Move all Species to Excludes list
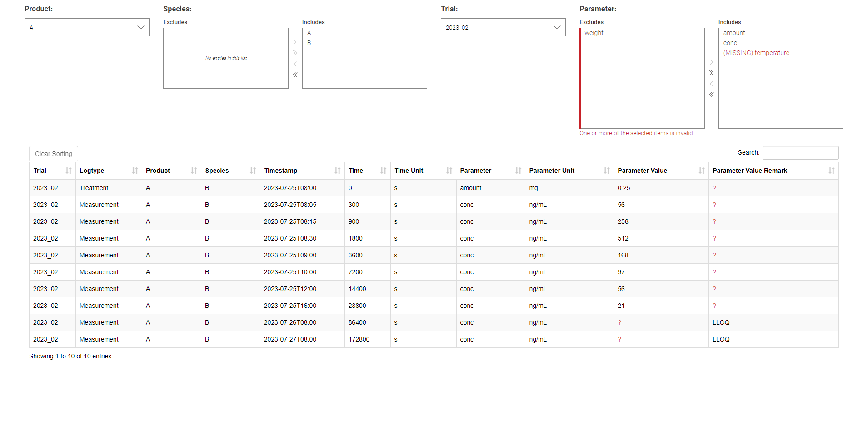This screenshot has height=437, width=868. [295, 75]
